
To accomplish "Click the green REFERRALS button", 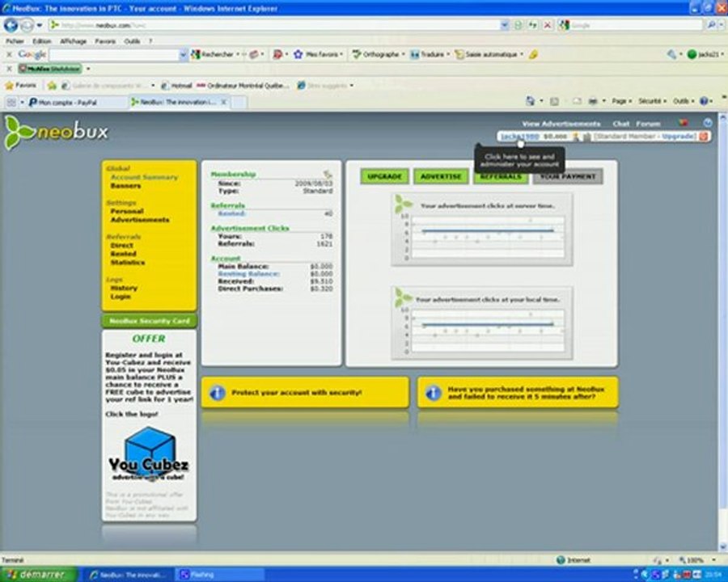I will click(x=501, y=177).
